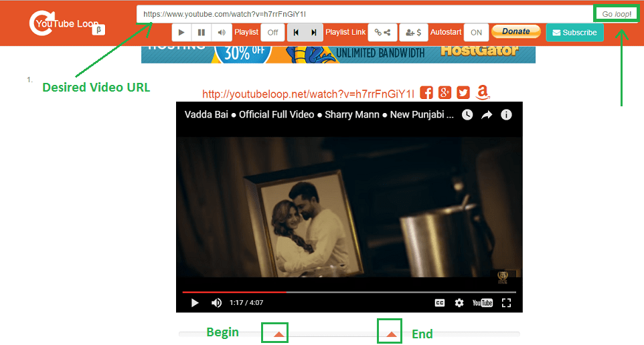The width and height of the screenshot is (644, 345).
Task: Share via the Facebook icon
Action: tap(426, 93)
